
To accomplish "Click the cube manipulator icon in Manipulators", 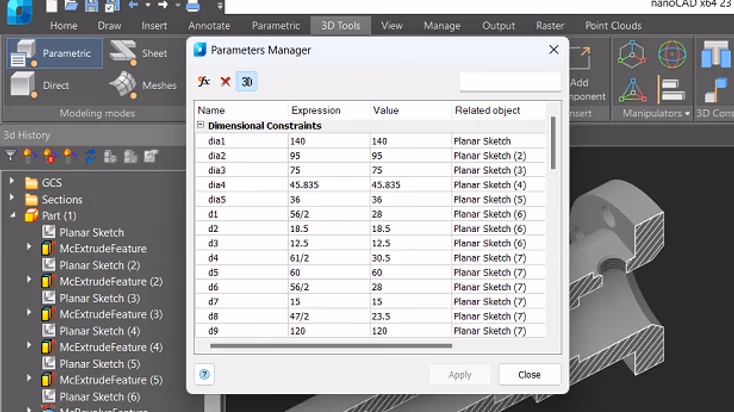I will [x=632, y=54].
